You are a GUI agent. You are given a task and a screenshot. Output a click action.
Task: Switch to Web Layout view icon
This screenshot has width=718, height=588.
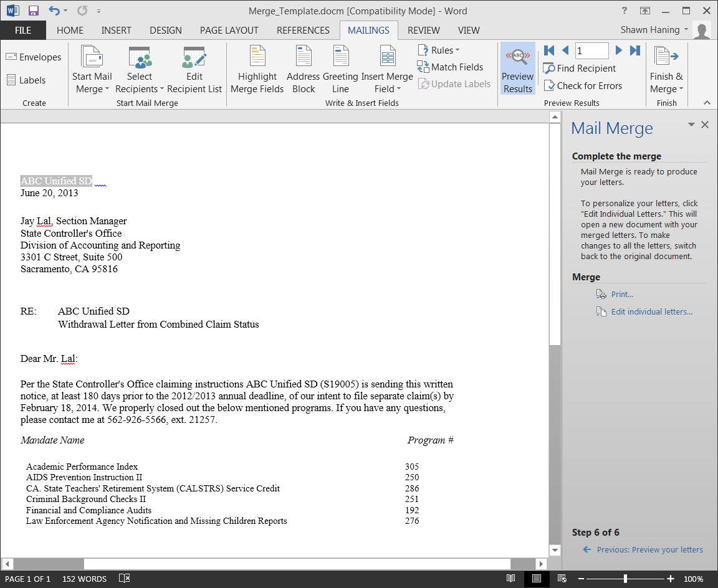(562, 579)
